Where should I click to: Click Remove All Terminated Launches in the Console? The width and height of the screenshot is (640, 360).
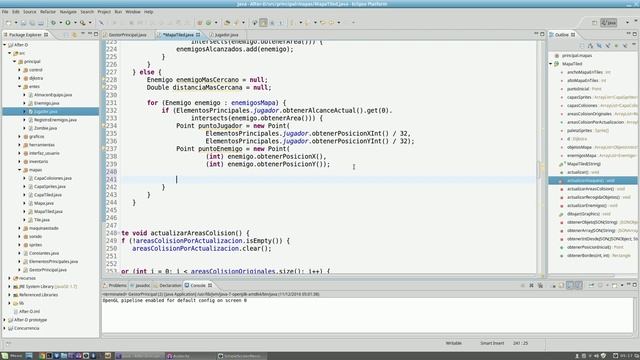(540, 285)
